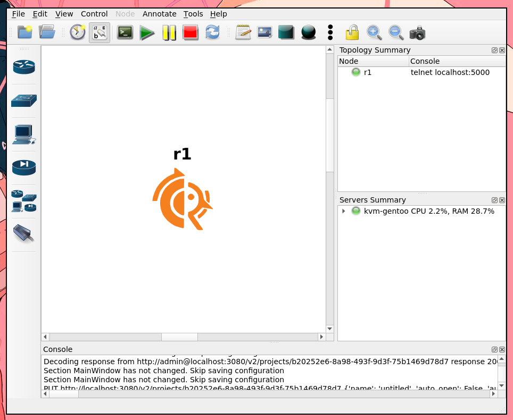513x420 pixels.
Task: Expand the kvm-gentoo server entry
Action: tap(344, 211)
